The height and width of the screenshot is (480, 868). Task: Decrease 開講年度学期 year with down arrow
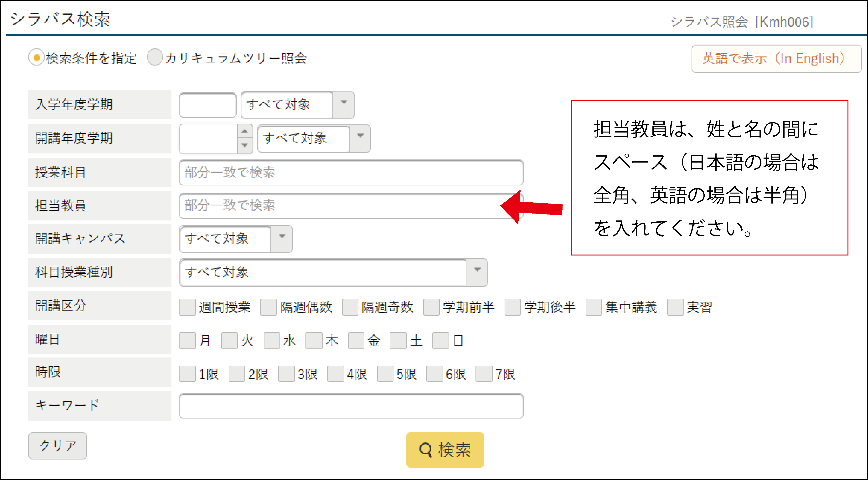[245, 146]
